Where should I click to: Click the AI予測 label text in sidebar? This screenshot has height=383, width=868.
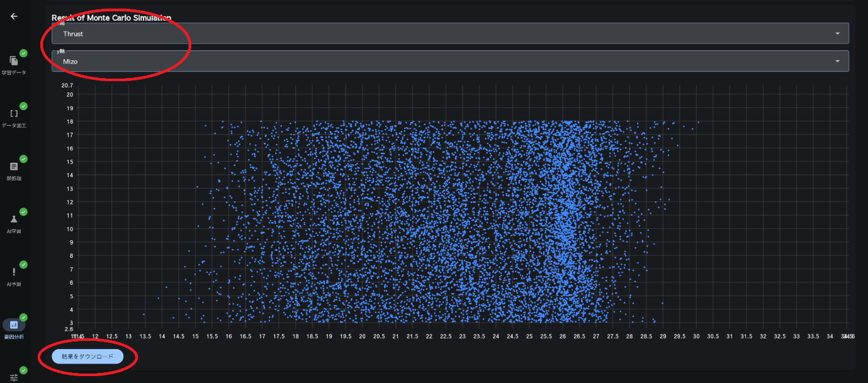point(14,284)
